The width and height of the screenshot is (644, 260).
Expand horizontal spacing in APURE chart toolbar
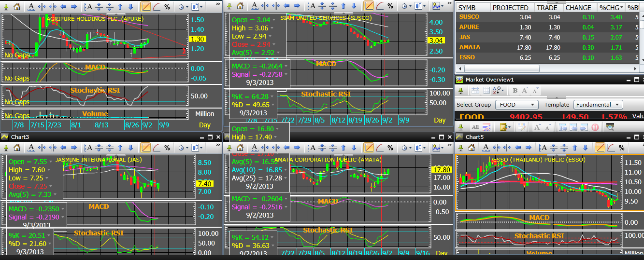[x=42, y=7]
